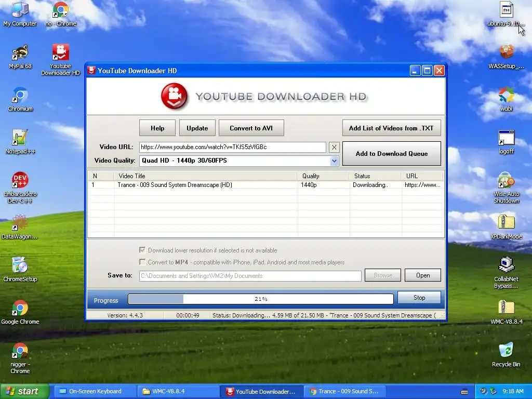The image size is (532, 399).
Task: Enable Convert to MP4 checkbox
Action: point(142,262)
